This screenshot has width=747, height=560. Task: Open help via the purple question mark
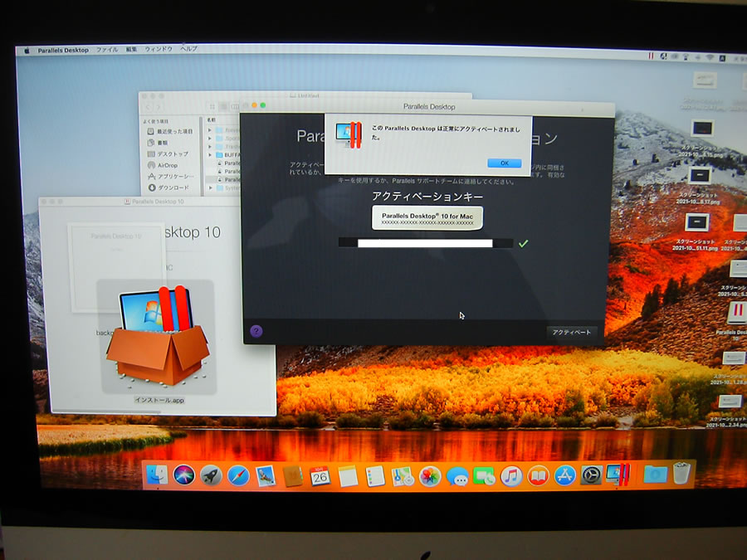[256, 331]
